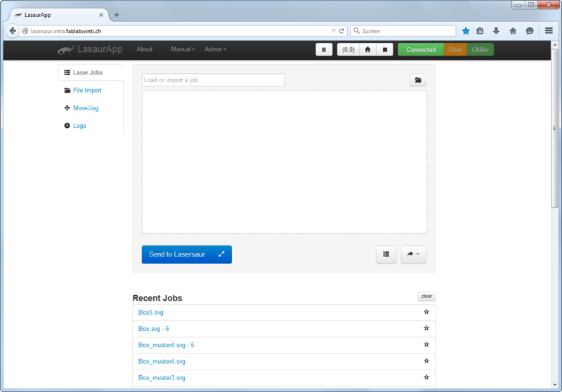The image size is (562, 392).
Task: Click the Suchen search box
Action: click(x=403, y=31)
